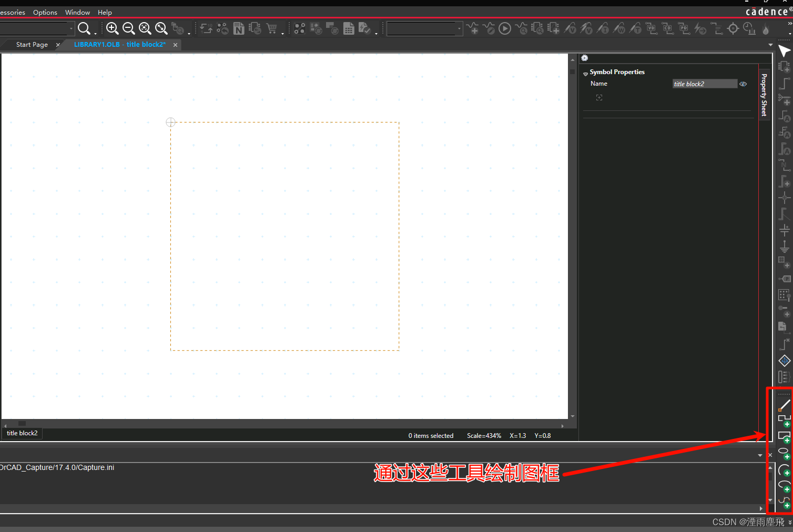Image resolution: width=793 pixels, height=532 pixels.
Task: Open the Property Sheet side tab
Action: tap(764, 95)
